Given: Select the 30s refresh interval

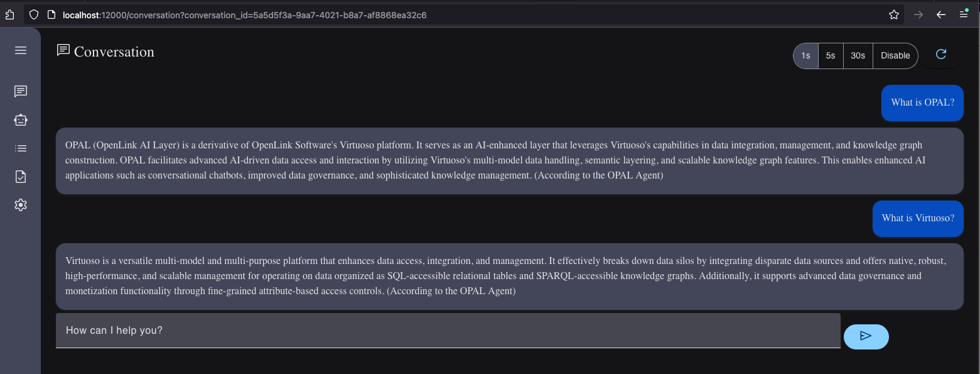Looking at the screenshot, I should click(858, 55).
